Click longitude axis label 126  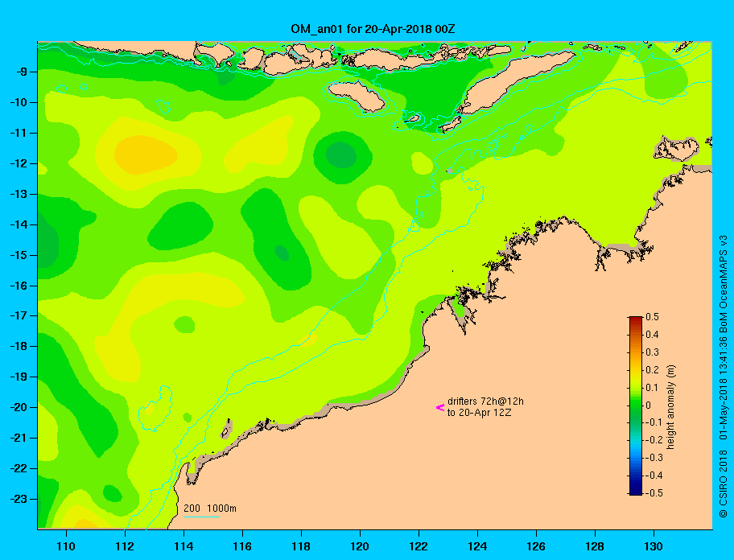[536, 546]
